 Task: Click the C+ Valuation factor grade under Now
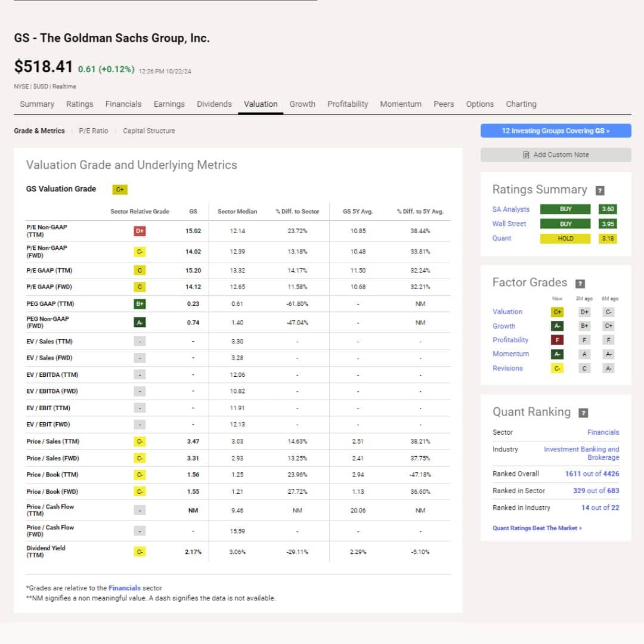[x=557, y=312]
